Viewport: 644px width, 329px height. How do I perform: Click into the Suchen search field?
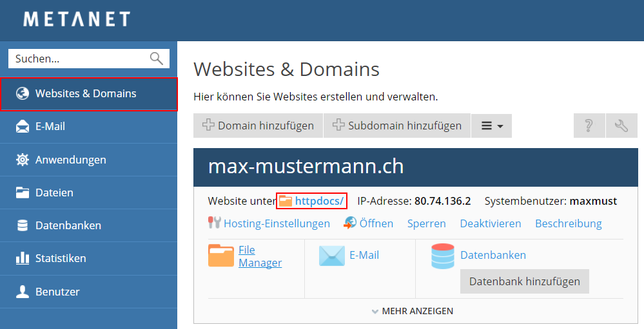[77, 59]
